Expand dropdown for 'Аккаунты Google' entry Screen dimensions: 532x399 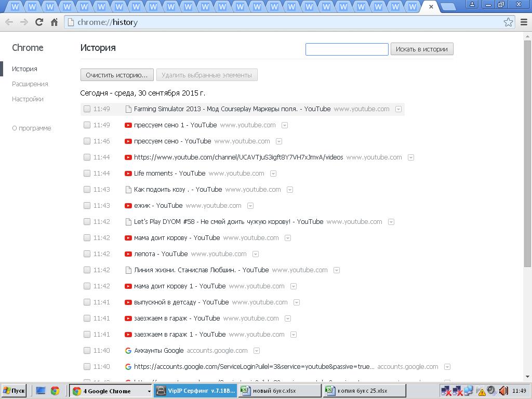[x=257, y=351]
